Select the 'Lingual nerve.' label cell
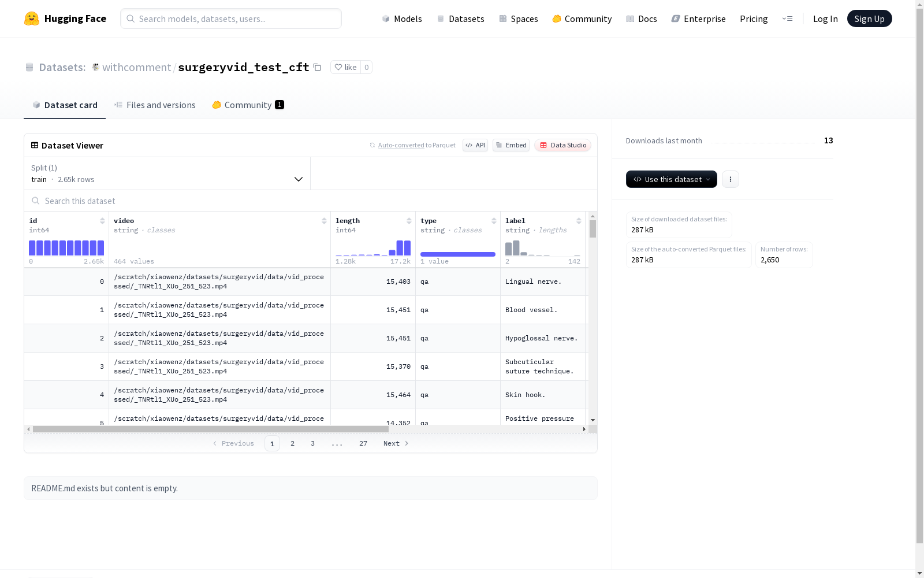Screen dimensions: 924x578 point(543,281)
